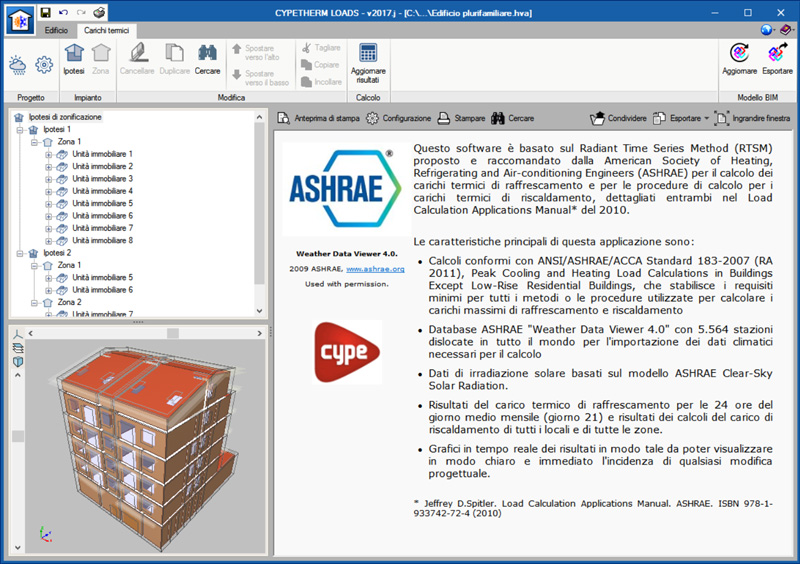
Task: Click the ASHRAE logo image
Action: (346, 189)
